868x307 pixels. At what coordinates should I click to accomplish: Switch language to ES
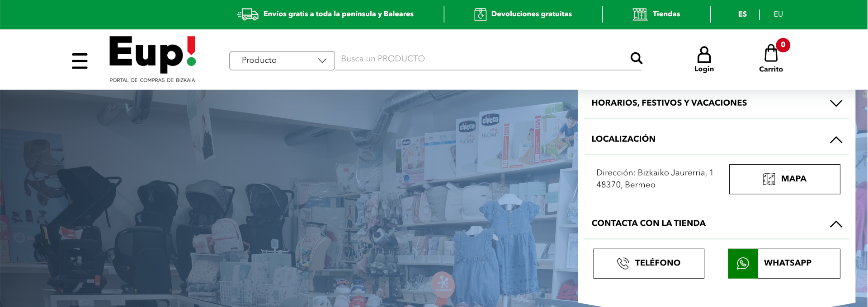click(x=742, y=14)
